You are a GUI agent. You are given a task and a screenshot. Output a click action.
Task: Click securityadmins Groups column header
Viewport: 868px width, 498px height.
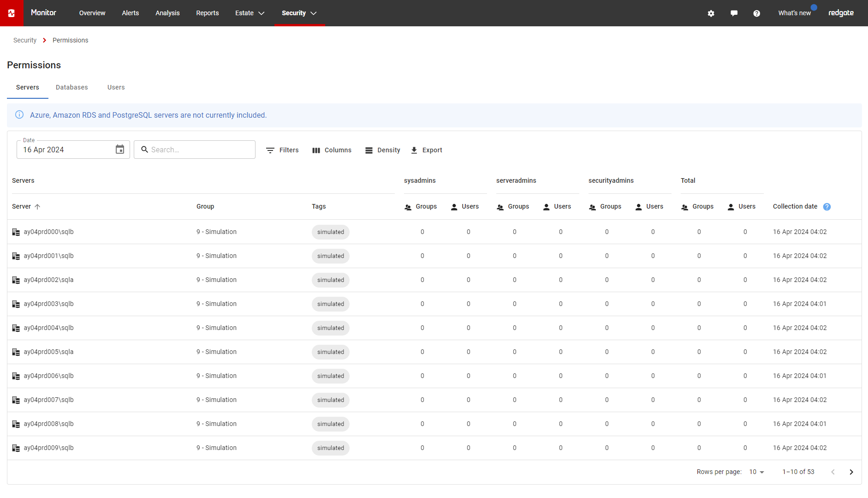click(x=605, y=207)
